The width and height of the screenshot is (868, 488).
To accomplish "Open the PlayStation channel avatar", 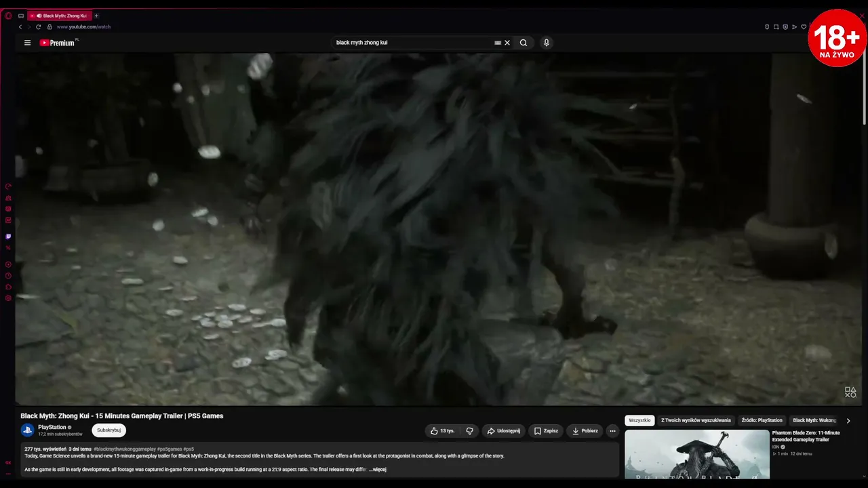I will pyautogui.click(x=28, y=430).
